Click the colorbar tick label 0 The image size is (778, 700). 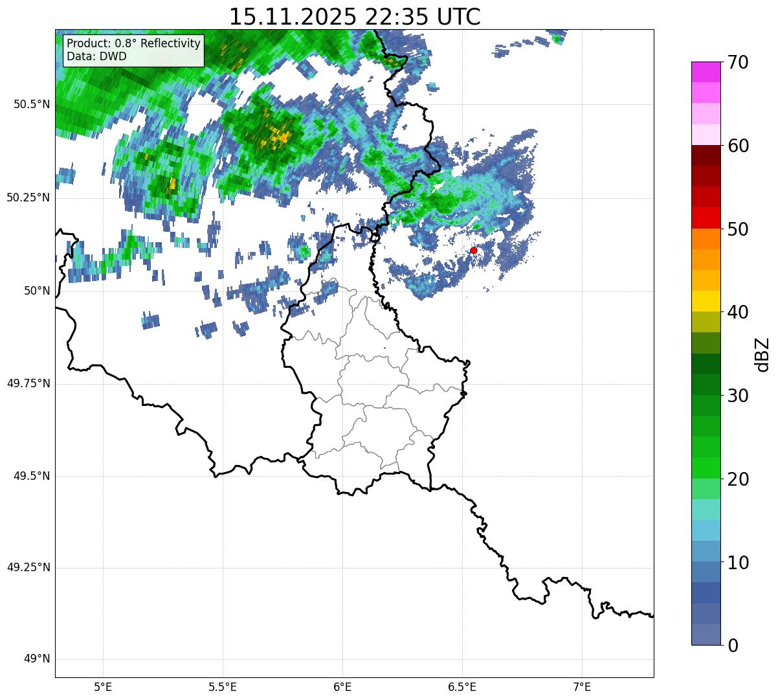point(733,646)
